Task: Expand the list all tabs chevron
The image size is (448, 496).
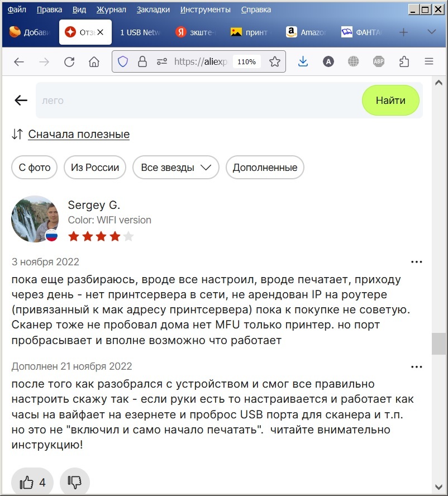Action: [432, 32]
